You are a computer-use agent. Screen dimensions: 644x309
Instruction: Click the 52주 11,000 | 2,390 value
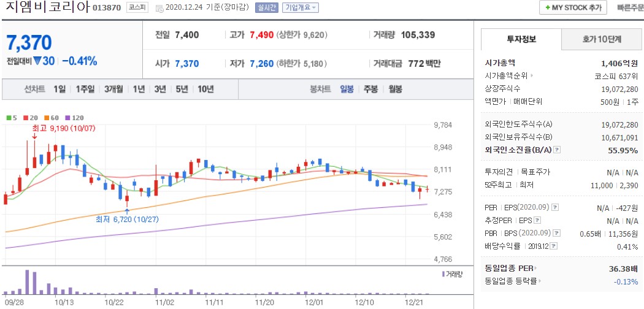click(613, 185)
